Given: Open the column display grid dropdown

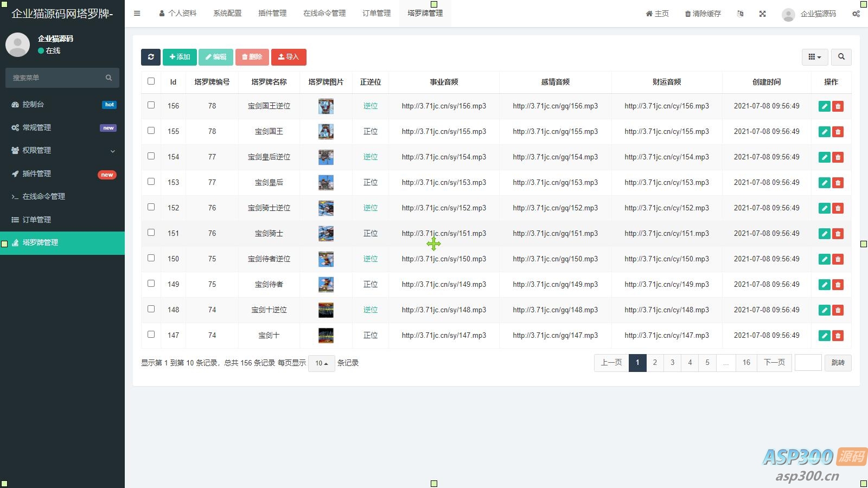Looking at the screenshot, I should [x=814, y=57].
